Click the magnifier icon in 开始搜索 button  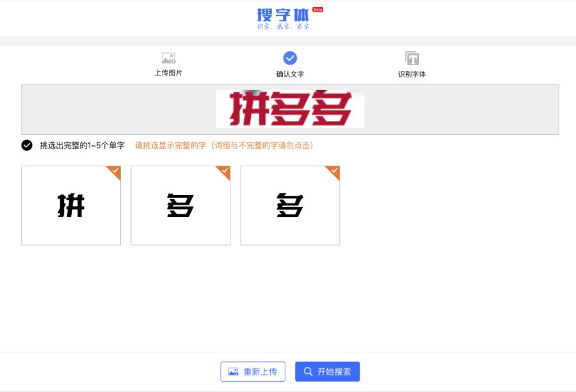[308, 372]
